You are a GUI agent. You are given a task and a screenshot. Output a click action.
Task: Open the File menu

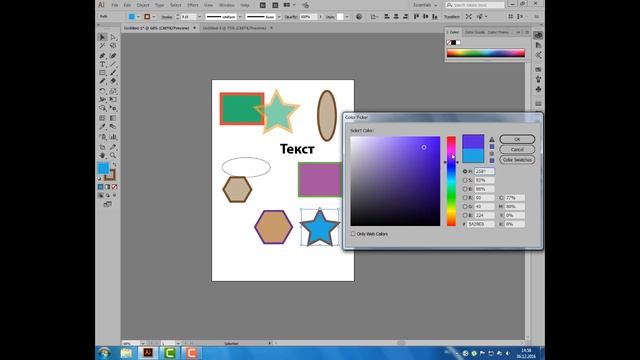(x=115, y=5)
